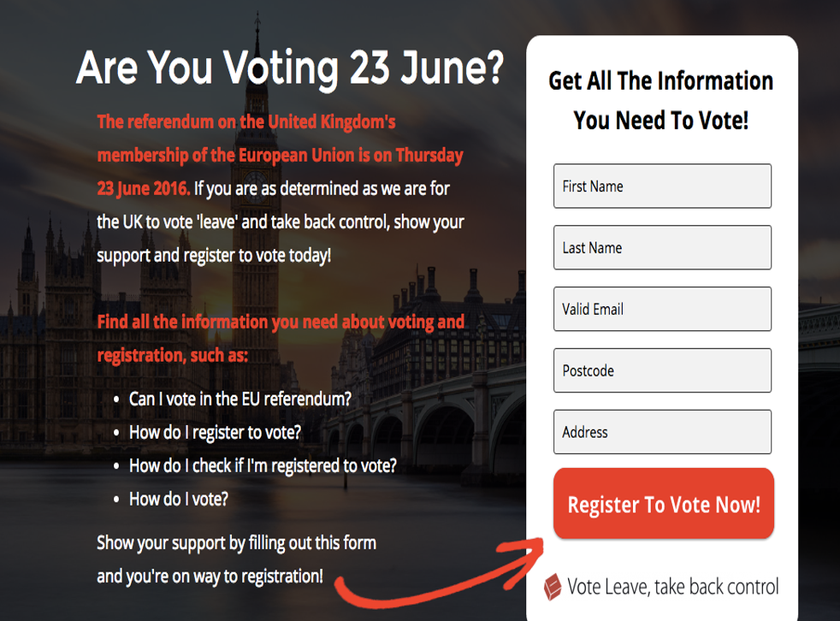Click the 'support and register to vote today' line

pos(214,256)
